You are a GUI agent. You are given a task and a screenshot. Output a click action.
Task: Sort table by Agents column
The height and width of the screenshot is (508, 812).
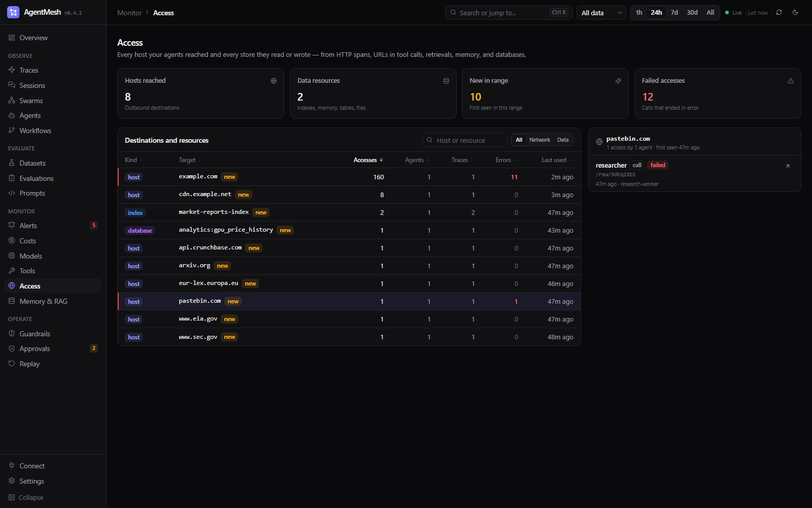click(x=417, y=160)
